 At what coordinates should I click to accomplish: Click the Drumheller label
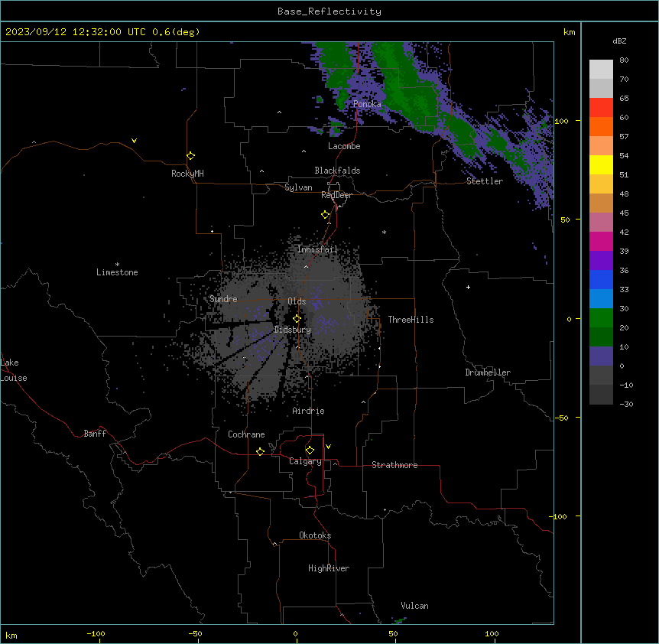pyautogui.click(x=488, y=372)
